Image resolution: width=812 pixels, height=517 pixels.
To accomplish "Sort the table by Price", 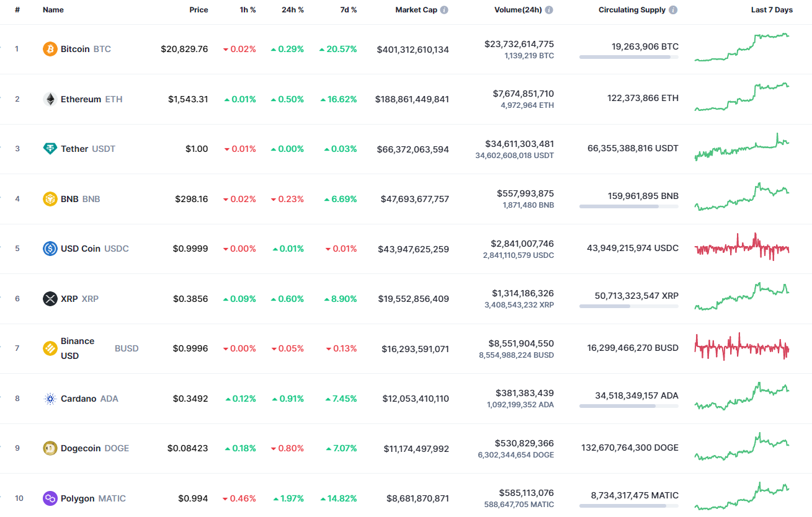I will pos(199,9).
